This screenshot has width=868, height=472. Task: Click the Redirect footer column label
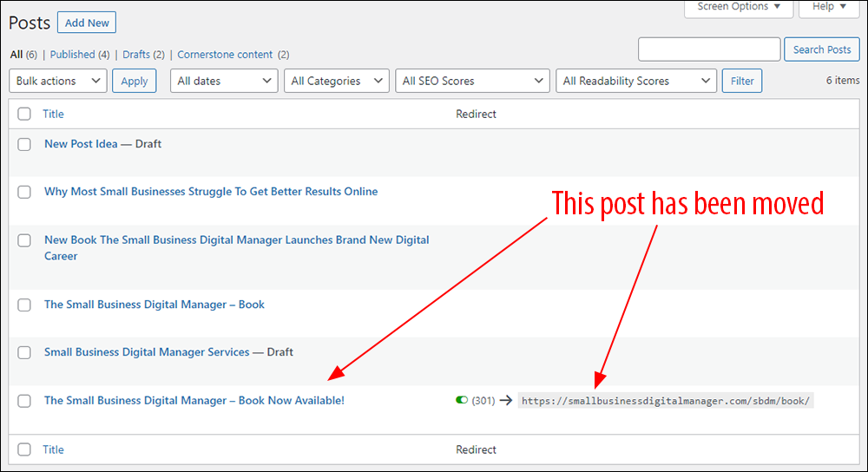click(476, 449)
